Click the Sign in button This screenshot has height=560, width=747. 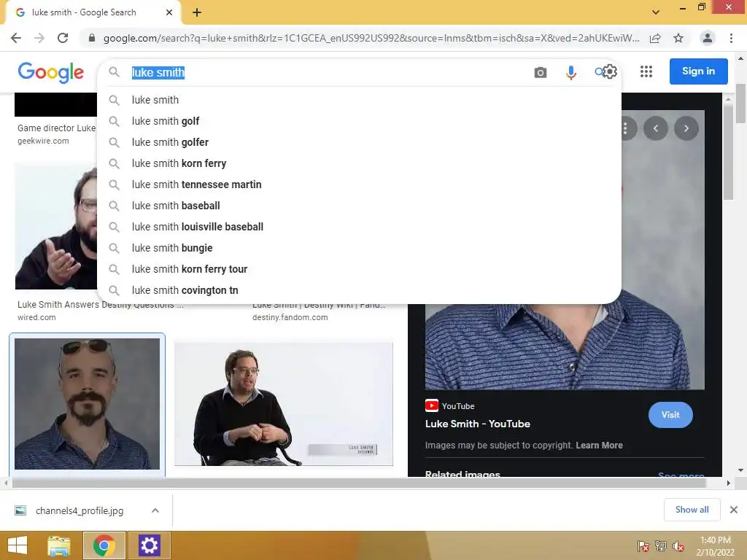(x=698, y=71)
